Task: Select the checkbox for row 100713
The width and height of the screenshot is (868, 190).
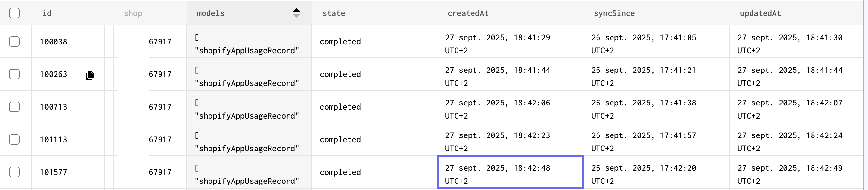Action: (14, 107)
